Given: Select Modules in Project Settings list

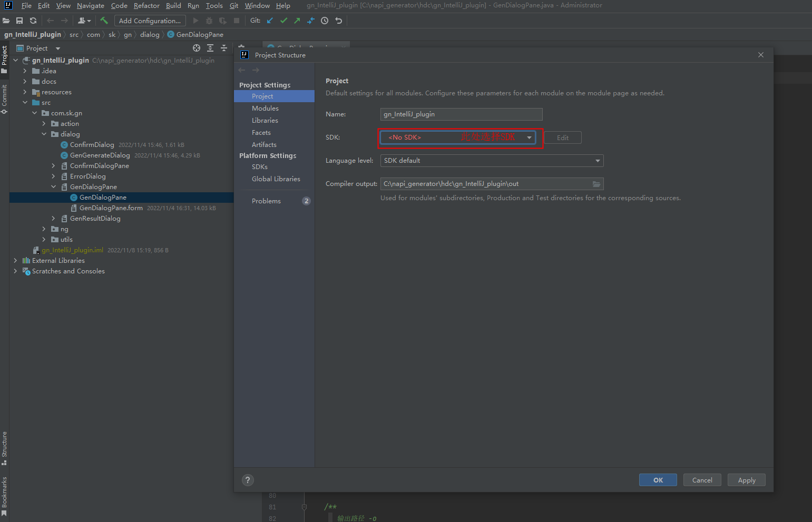Looking at the screenshot, I should [x=265, y=108].
